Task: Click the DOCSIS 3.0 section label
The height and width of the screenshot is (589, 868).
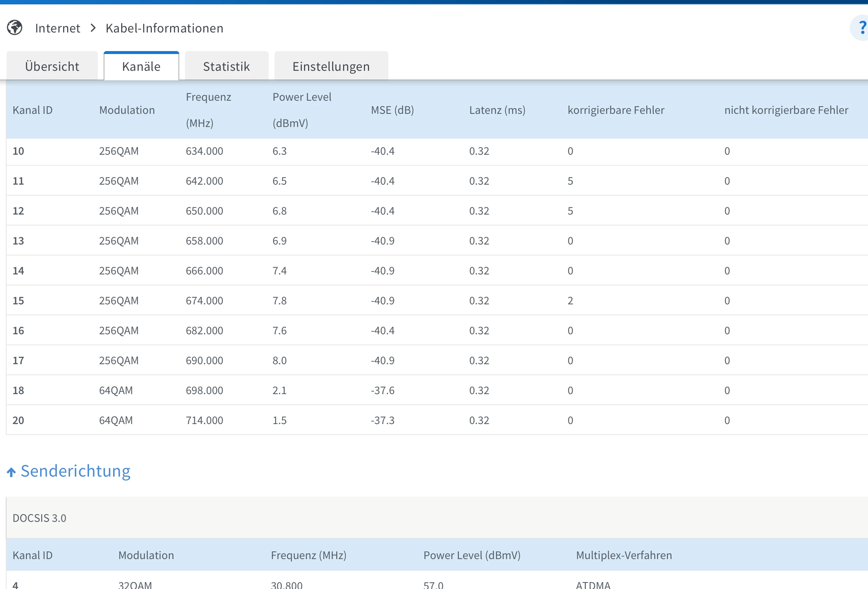Action: [39, 518]
